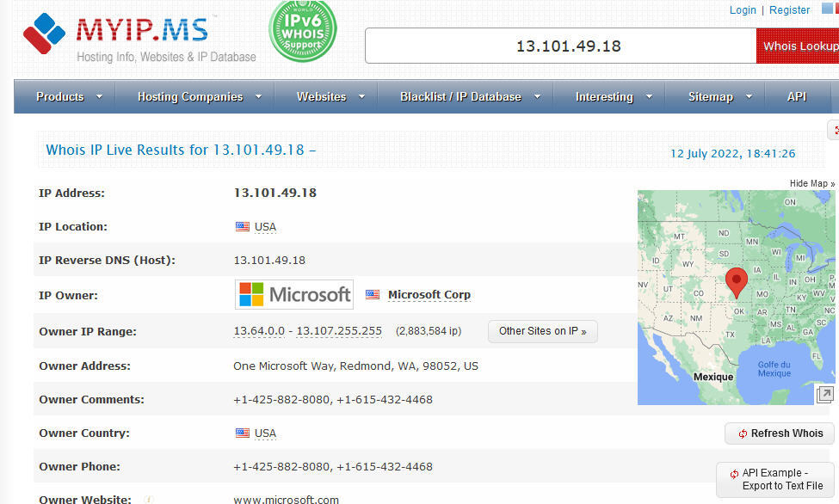The image size is (839, 504).
Task: Click the Refresh Whois button
Action: (x=780, y=433)
